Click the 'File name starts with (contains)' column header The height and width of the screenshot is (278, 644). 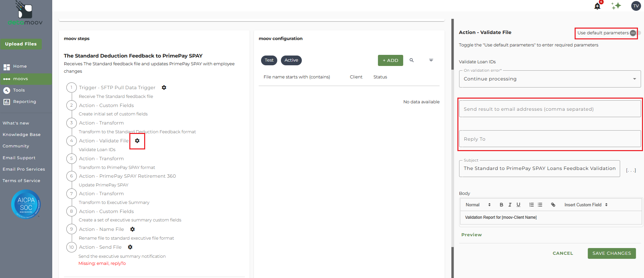(297, 77)
